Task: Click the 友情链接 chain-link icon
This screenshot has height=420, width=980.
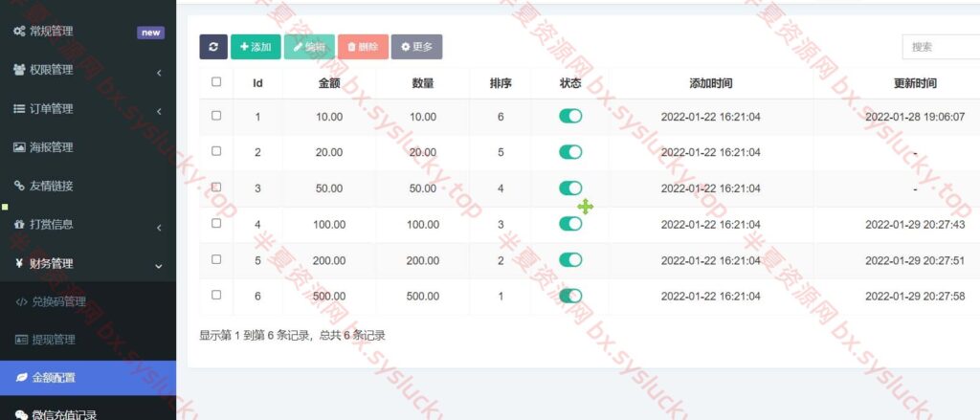Action: 19,186
